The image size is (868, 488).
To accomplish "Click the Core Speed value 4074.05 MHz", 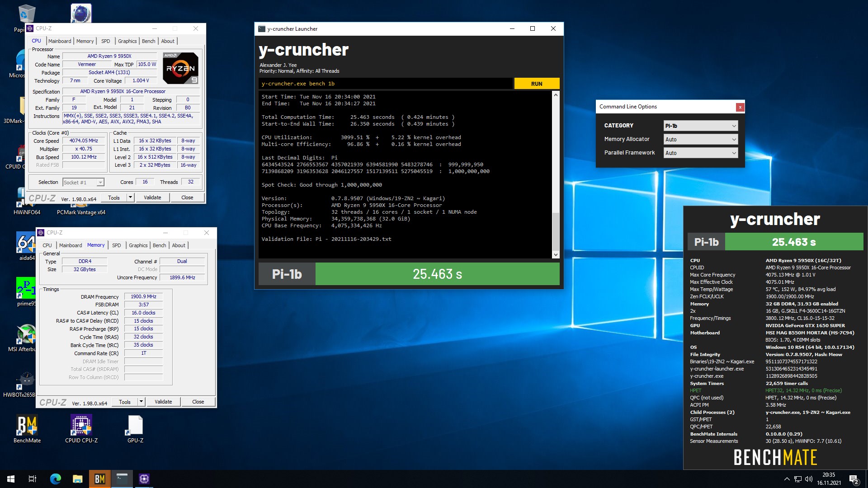I will [x=84, y=141].
